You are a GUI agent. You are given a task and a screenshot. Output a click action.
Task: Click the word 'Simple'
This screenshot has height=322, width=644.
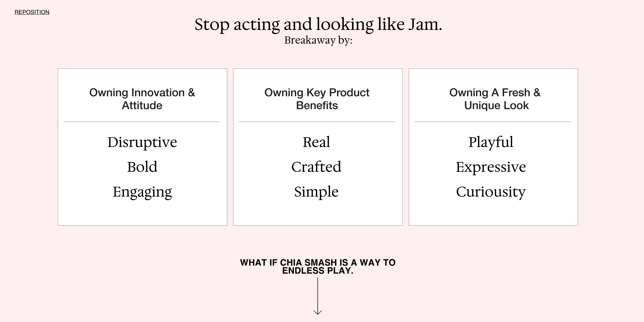pyautogui.click(x=316, y=192)
